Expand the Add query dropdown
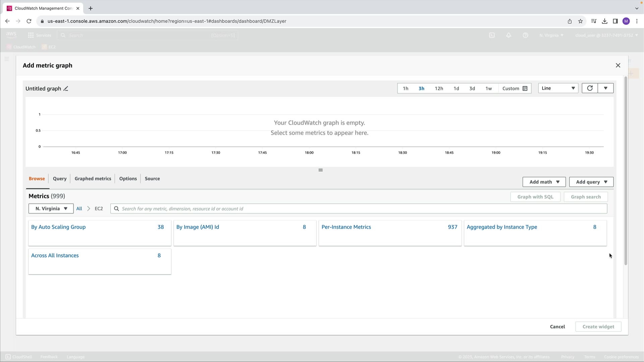Image resolution: width=644 pixels, height=362 pixels. (x=591, y=182)
